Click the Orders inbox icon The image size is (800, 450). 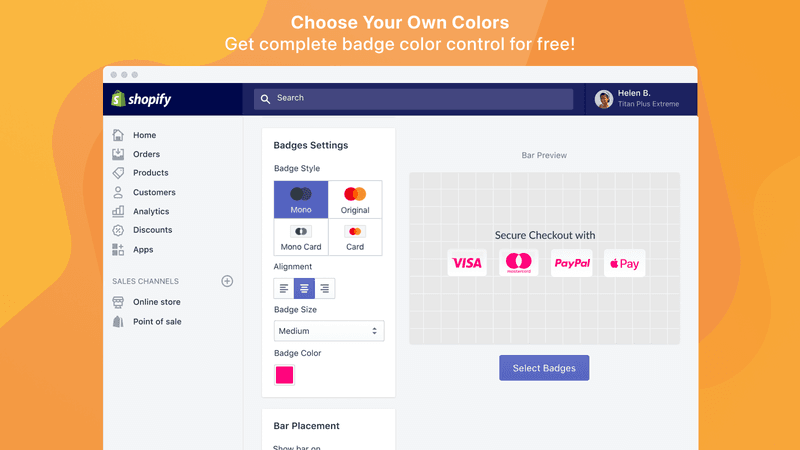[x=118, y=154]
